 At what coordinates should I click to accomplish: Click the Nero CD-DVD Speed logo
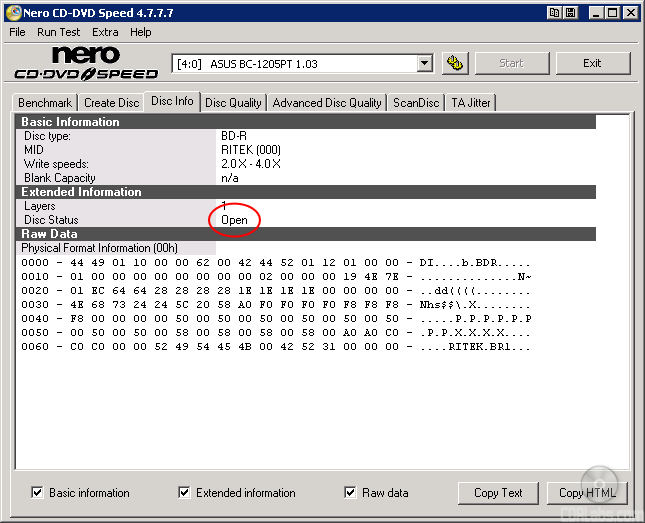pyautogui.click(x=86, y=63)
